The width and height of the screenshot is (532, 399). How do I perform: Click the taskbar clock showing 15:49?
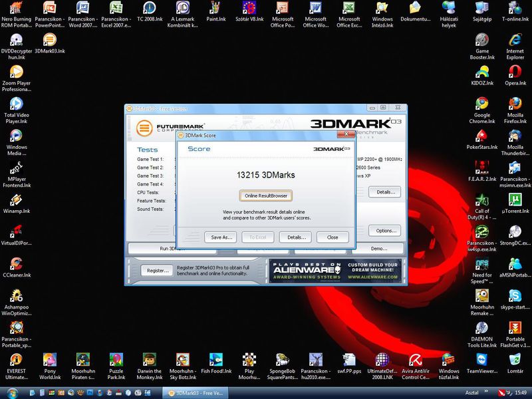[521, 392]
